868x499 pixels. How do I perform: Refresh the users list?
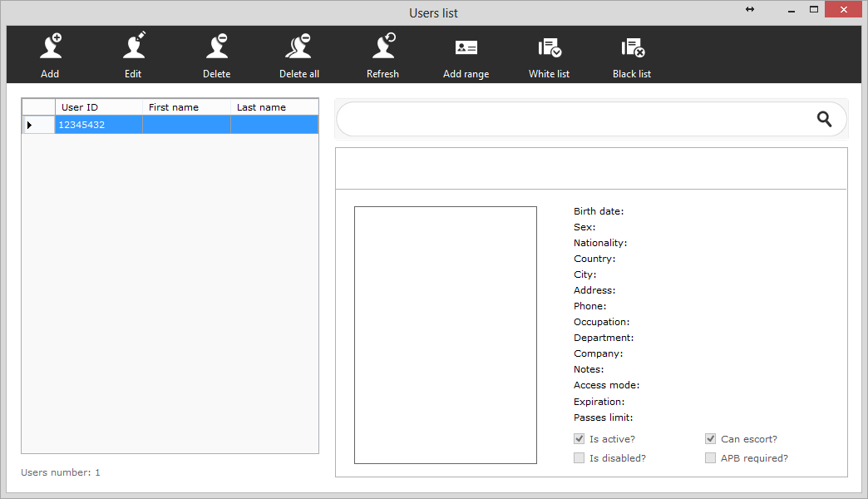click(382, 48)
